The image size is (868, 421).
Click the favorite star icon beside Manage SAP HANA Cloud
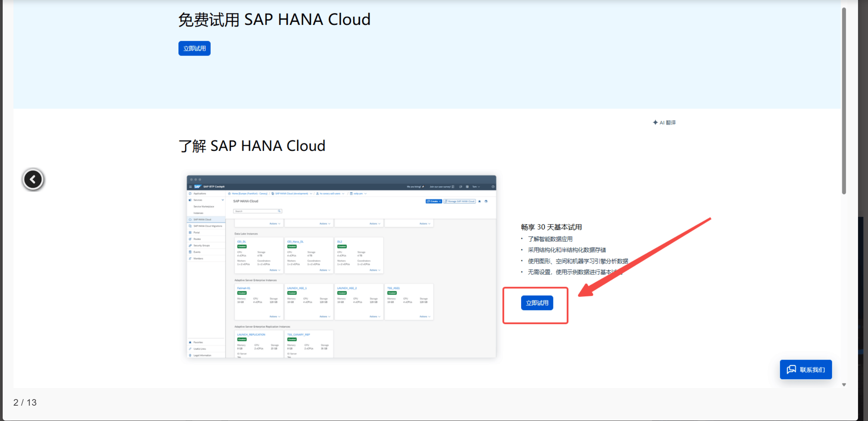pyautogui.click(x=479, y=201)
